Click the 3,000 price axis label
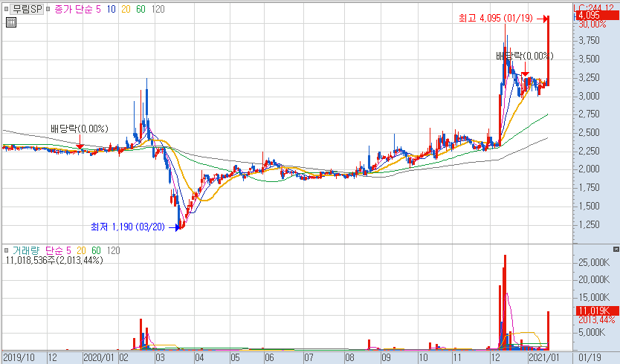Image resolution: width=620 pixels, height=364 pixels. [x=590, y=96]
